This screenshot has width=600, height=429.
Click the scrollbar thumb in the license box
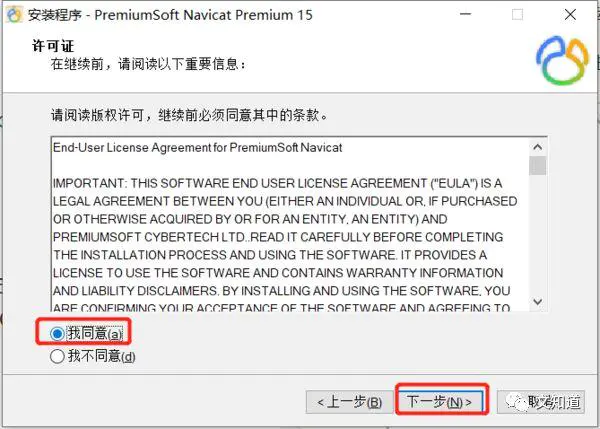point(538,166)
